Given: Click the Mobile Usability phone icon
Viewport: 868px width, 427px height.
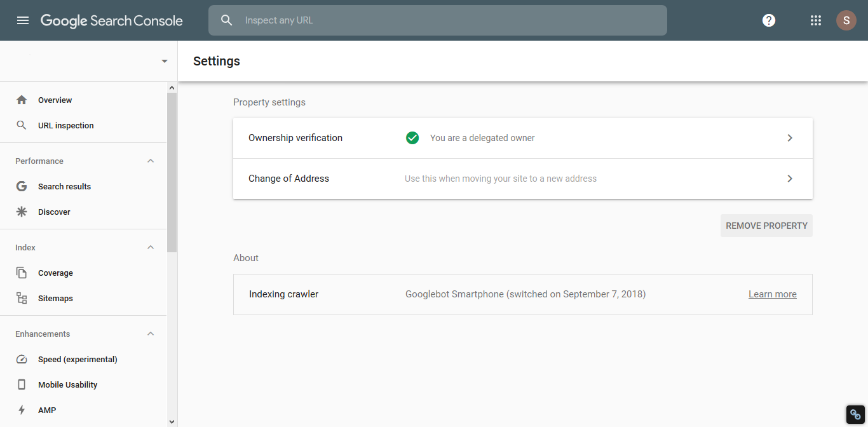Looking at the screenshot, I should (22, 385).
